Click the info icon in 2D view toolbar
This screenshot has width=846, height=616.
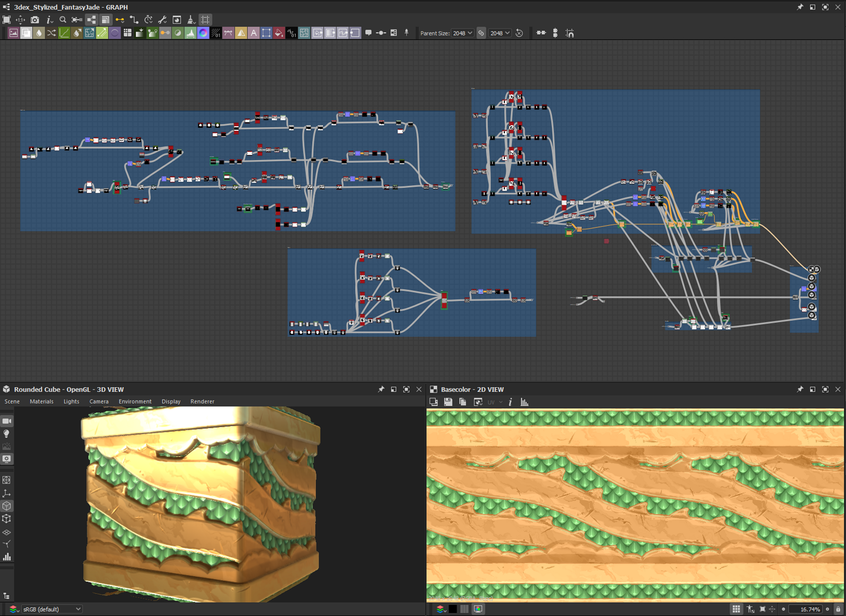tap(510, 402)
